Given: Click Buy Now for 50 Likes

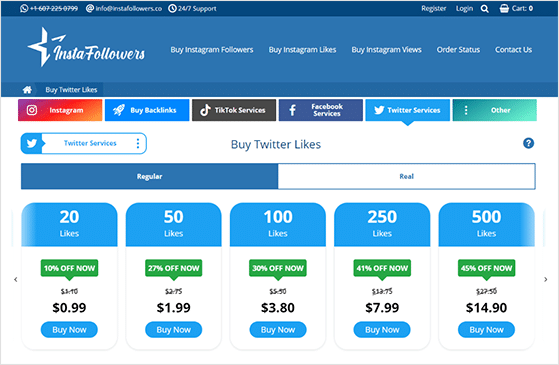Looking at the screenshot, I should click(x=174, y=330).
